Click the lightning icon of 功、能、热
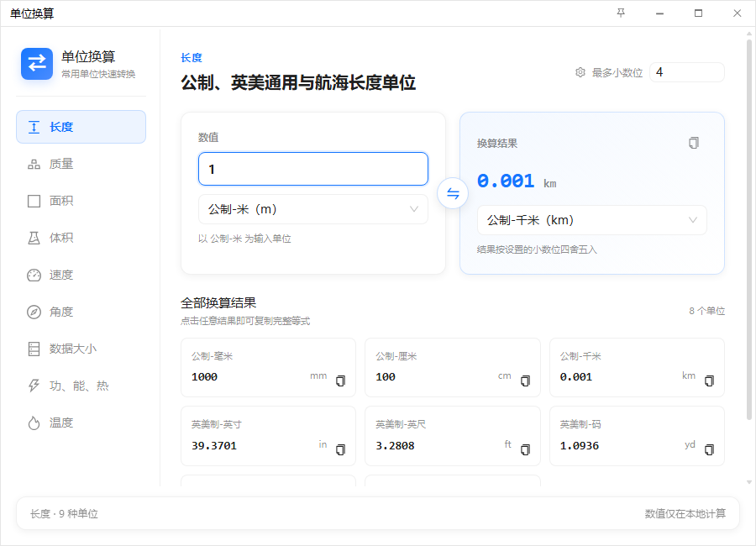This screenshot has height=546, width=756. pyautogui.click(x=34, y=386)
